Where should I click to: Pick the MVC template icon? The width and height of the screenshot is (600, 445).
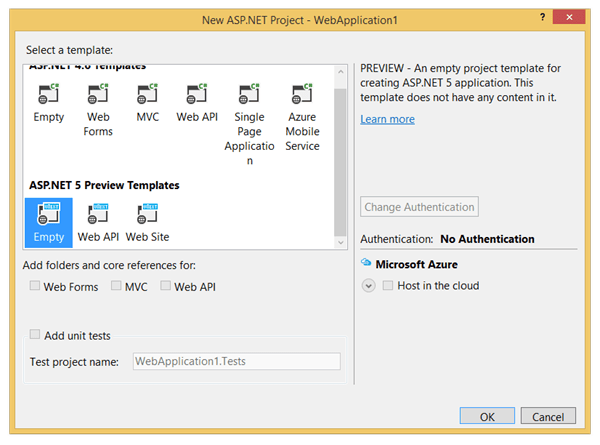tap(147, 94)
